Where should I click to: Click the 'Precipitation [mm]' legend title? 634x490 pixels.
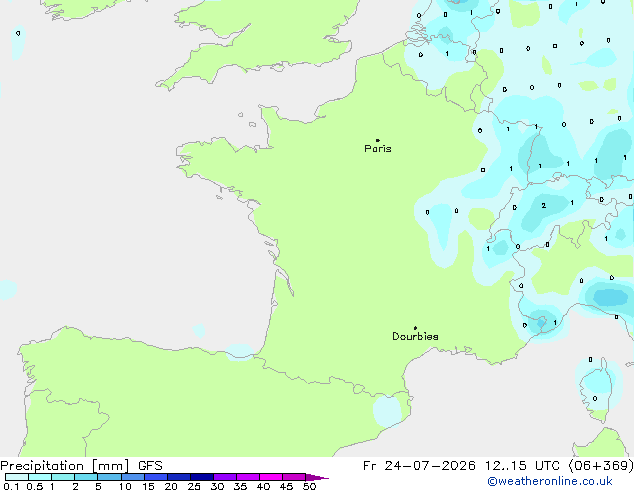(x=65, y=466)
